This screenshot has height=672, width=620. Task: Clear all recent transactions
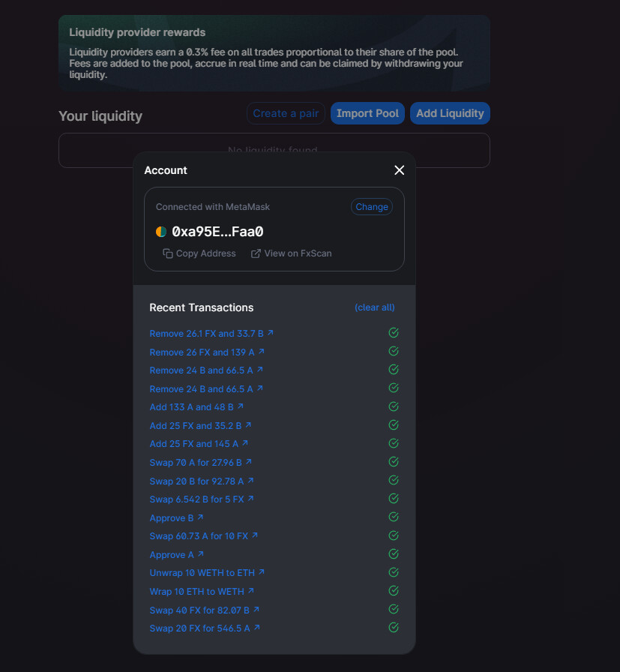[x=375, y=307]
